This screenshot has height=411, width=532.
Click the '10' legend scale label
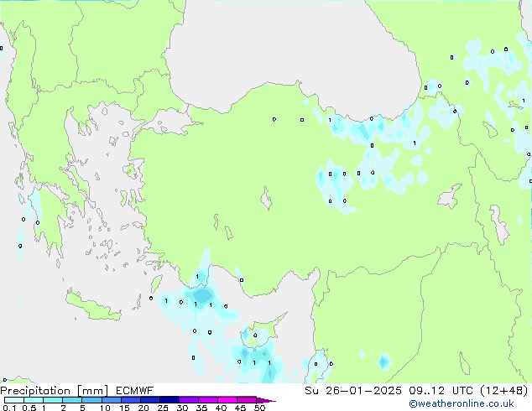click(105, 408)
